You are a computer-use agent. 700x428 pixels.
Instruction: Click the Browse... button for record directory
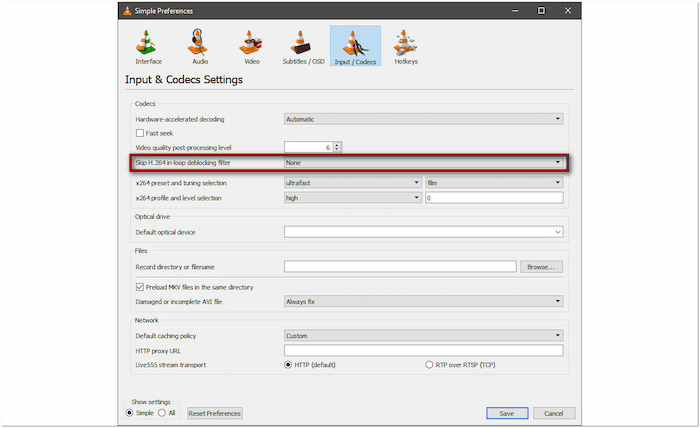pyautogui.click(x=541, y=267)
